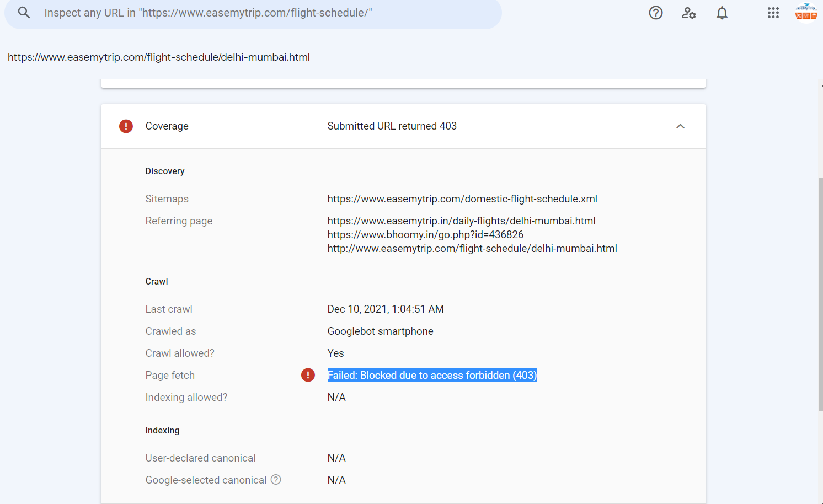Click the Submitted URL returned 403 status
The height and width of the screenshot is (504, 823).
pos(392,126)
